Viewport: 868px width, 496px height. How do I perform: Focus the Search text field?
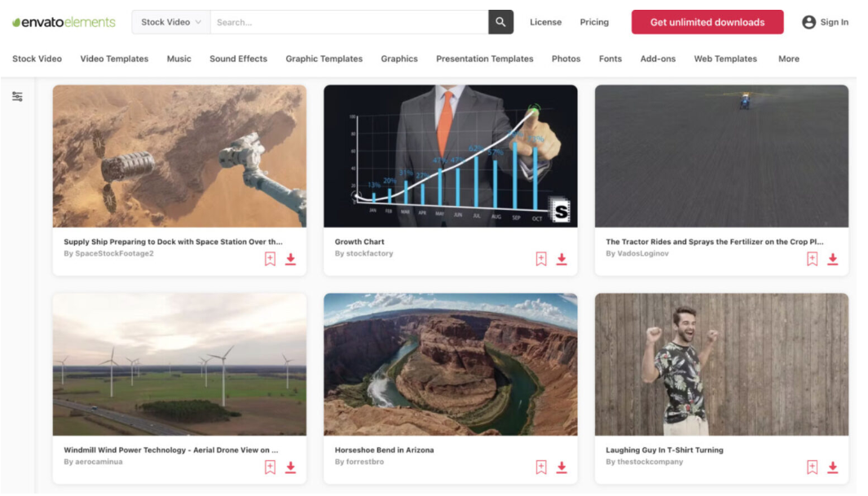tap(349, 22)
